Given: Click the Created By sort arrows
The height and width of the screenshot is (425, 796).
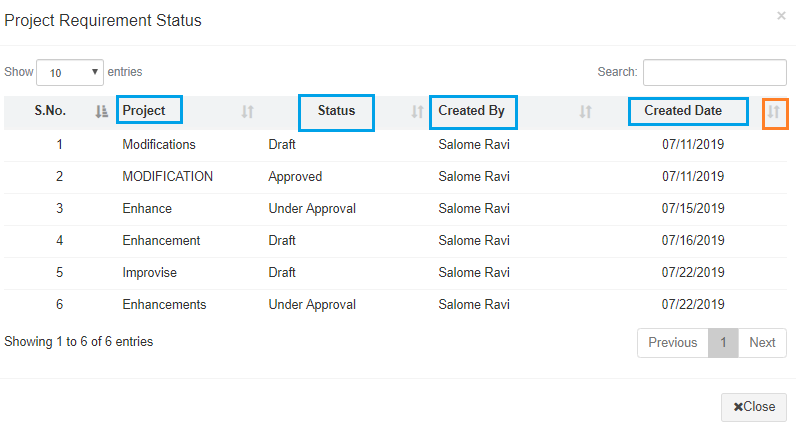Looking at the screenshot, I should (586, 112).
